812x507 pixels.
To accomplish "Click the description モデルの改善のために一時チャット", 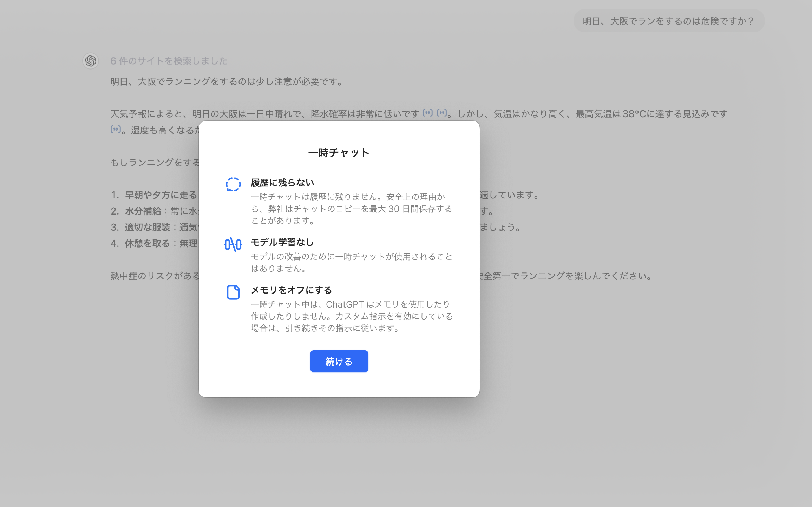I will coord(352,263).
